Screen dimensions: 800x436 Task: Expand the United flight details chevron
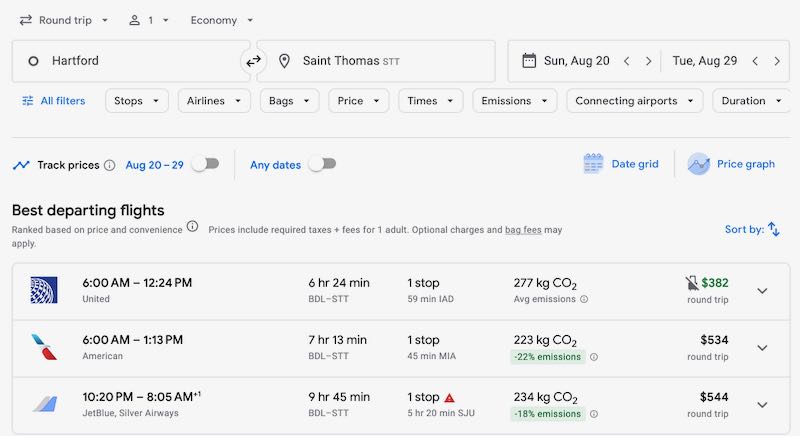click(762, 291)
